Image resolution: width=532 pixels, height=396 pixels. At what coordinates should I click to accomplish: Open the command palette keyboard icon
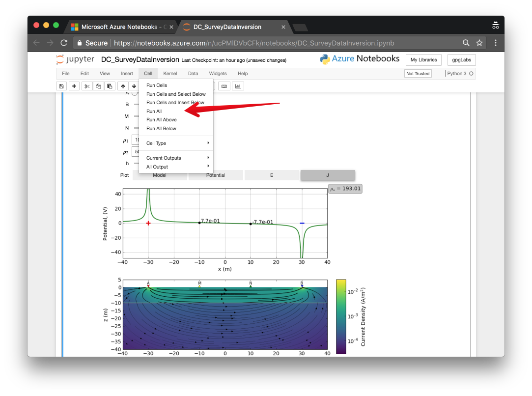224,86
